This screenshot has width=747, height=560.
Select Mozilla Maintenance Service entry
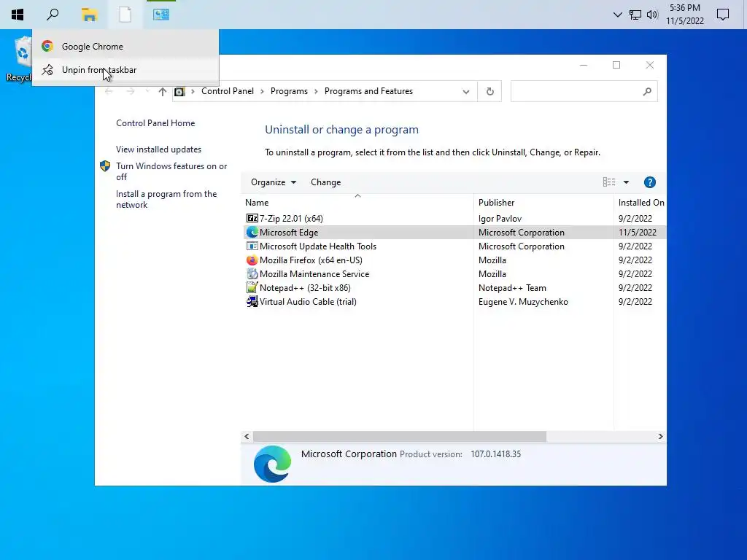454,274
